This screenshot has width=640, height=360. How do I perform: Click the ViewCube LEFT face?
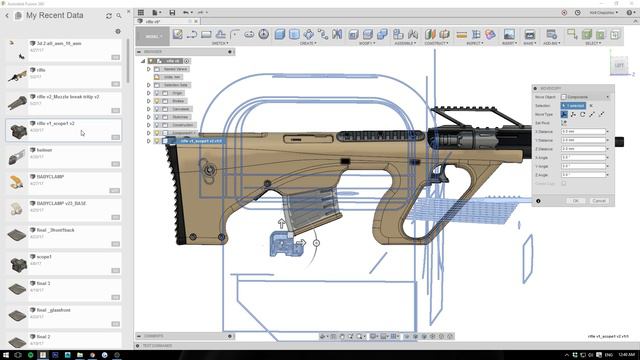(619, 66)
